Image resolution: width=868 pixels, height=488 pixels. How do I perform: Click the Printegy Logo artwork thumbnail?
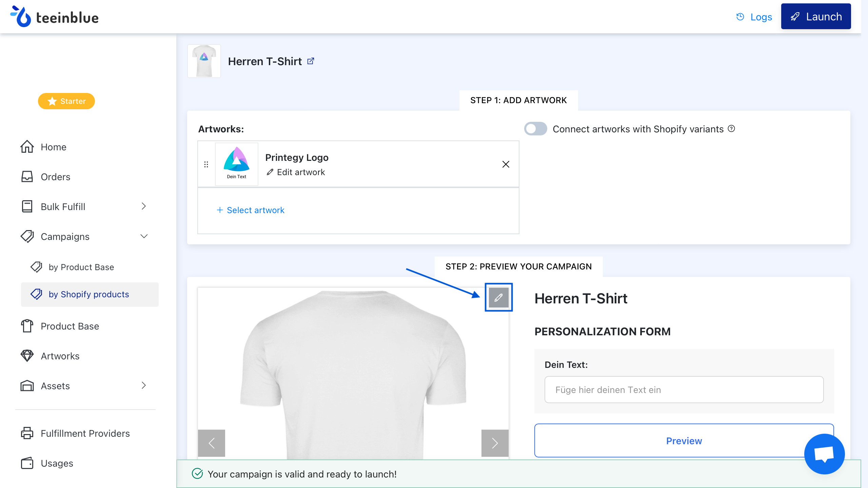click(237, 164)
